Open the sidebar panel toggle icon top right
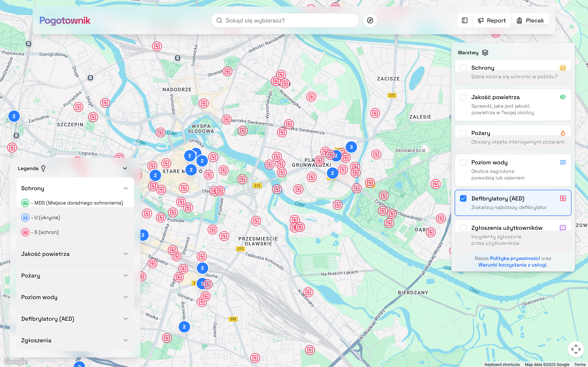The width and height of the screenshot is (588, 367). click(x=464, y=20)
